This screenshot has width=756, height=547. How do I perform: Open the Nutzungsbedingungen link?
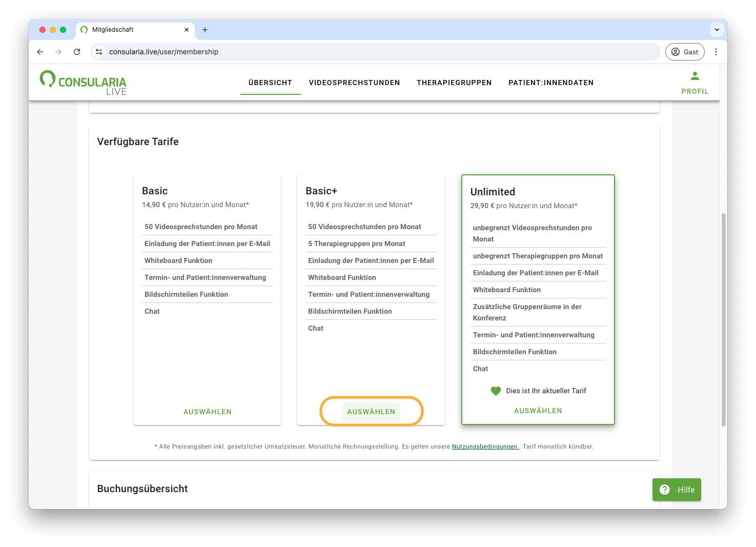pos(485,447)
